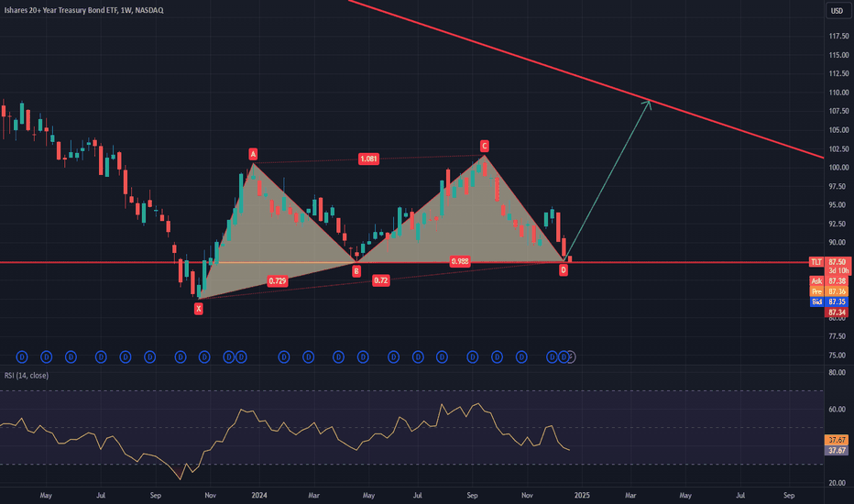The height and width of the screenshot is (504, 854).
Task: Click the Pre 87.36 price label
Action: pyautogui.click(x=829, y=291)
